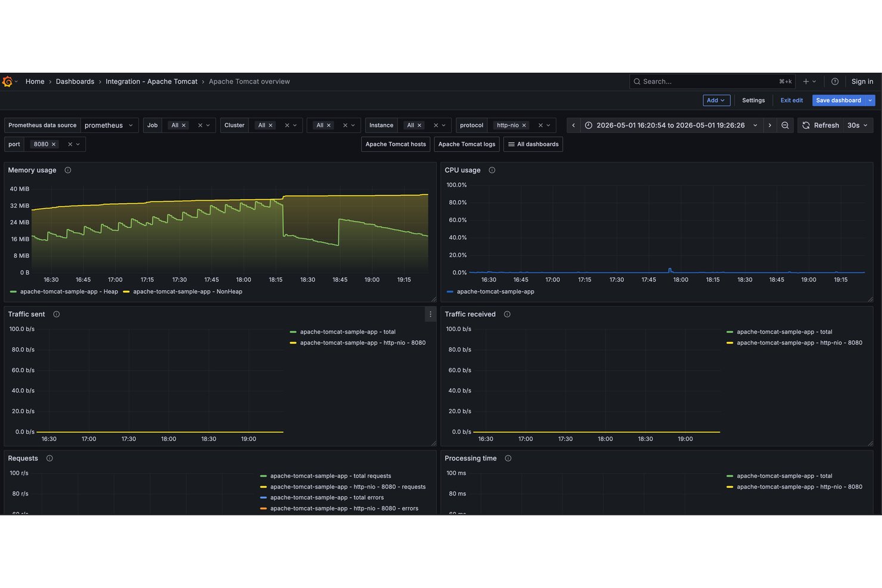
Task: Shift time range forward with right arrow
Action: 770,125
